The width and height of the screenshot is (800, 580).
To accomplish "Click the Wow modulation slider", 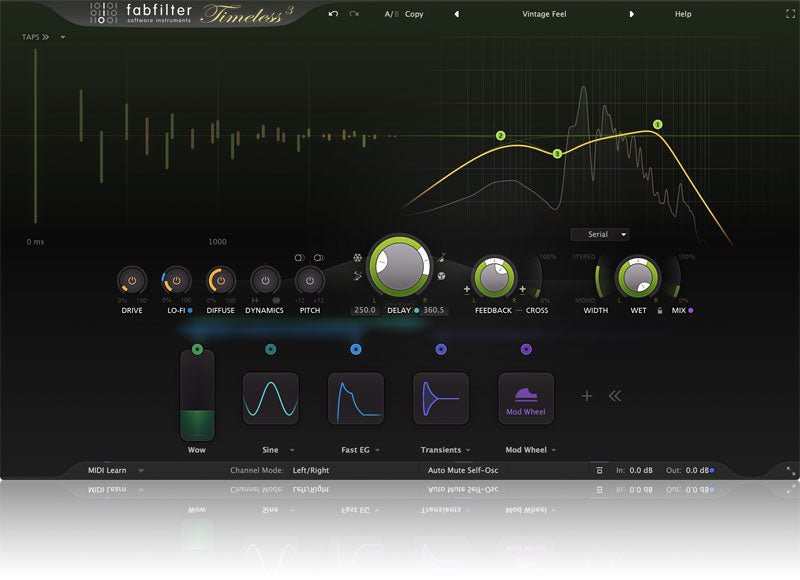I will pyautogui.click(x=197, y=396).
